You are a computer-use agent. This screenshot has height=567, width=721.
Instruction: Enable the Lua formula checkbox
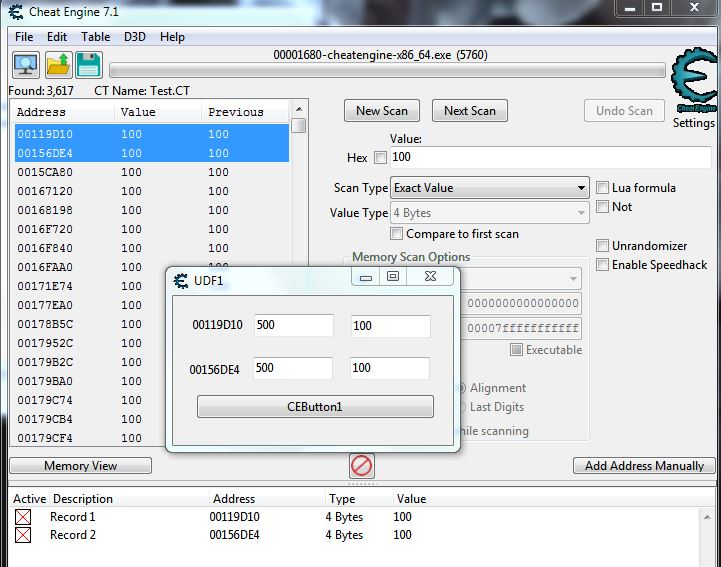603,188
